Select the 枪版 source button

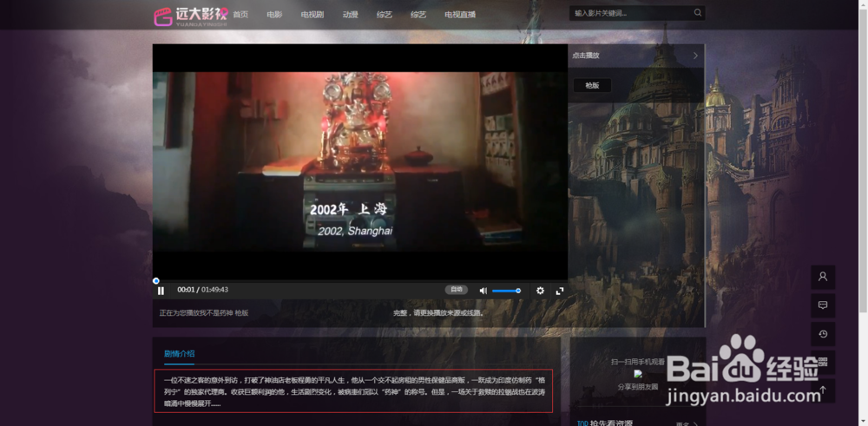coord(592,85)
